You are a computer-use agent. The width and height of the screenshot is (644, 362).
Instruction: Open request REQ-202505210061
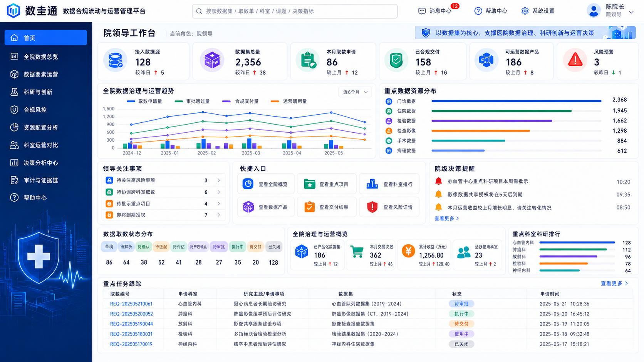(x=131, y=304)
